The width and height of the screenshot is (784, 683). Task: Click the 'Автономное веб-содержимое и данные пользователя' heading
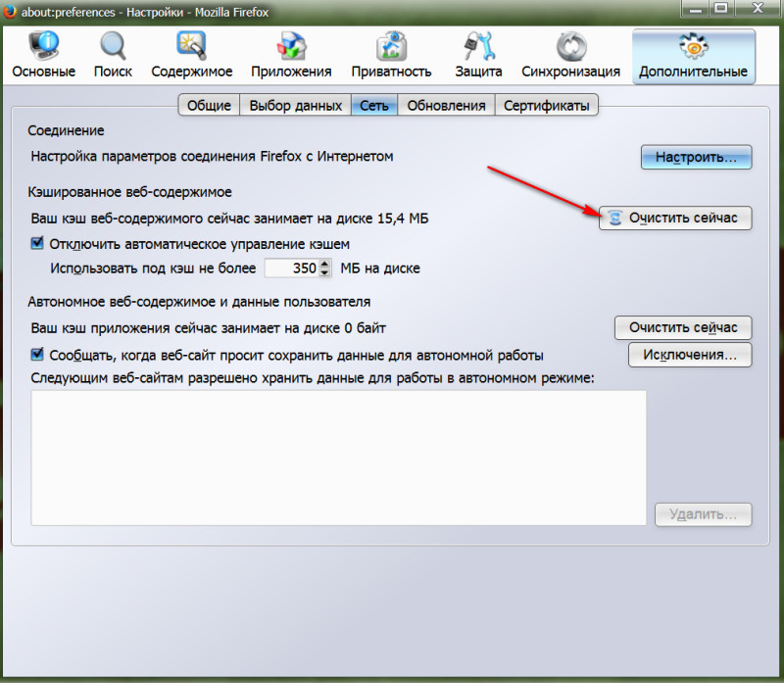(199, 302)
